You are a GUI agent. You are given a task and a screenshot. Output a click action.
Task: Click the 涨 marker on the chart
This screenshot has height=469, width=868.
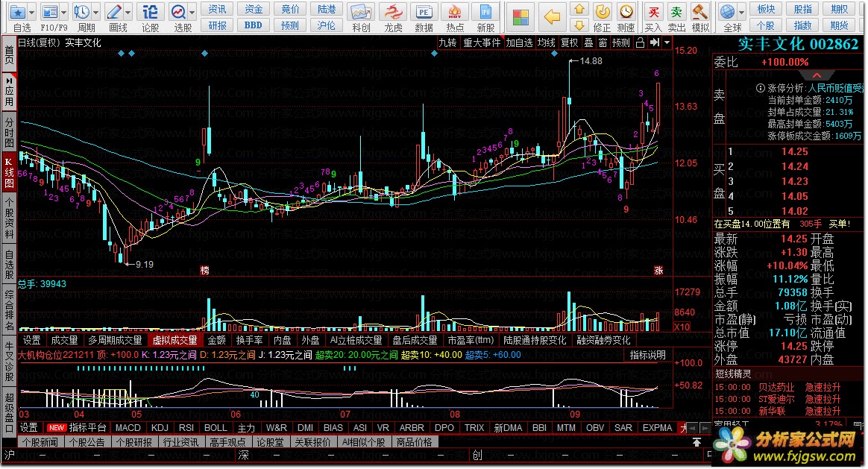click(x=658, y=270)
